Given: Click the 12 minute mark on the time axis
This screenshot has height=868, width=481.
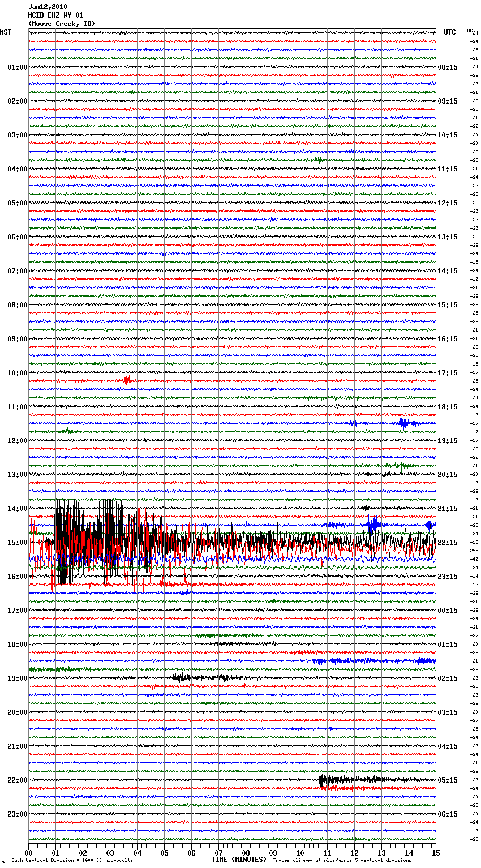Looking at the screenshot, I should point(354,853).
